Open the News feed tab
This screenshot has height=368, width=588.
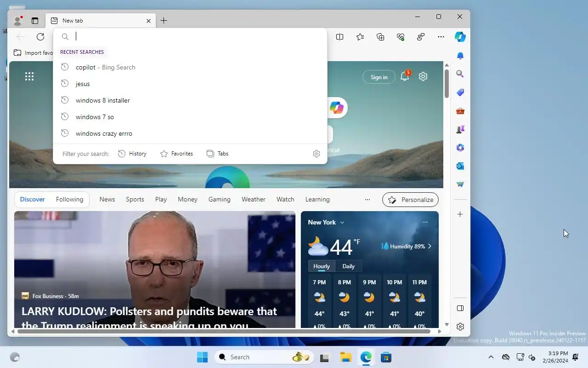coord(107,200)
